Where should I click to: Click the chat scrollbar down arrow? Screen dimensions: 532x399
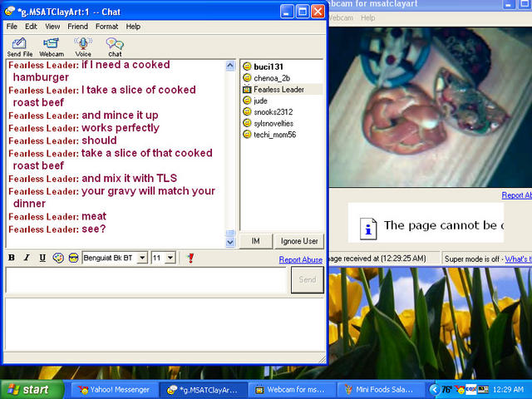230,242
